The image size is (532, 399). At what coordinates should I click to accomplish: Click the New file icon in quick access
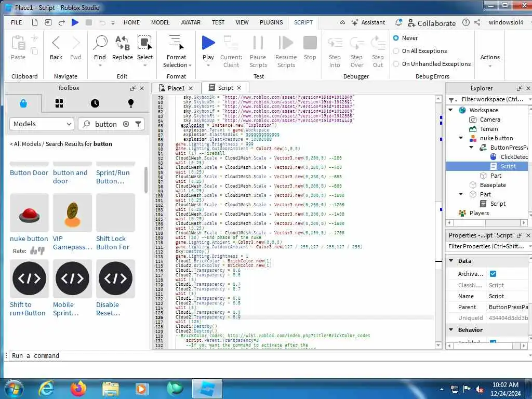coord(35,22)
